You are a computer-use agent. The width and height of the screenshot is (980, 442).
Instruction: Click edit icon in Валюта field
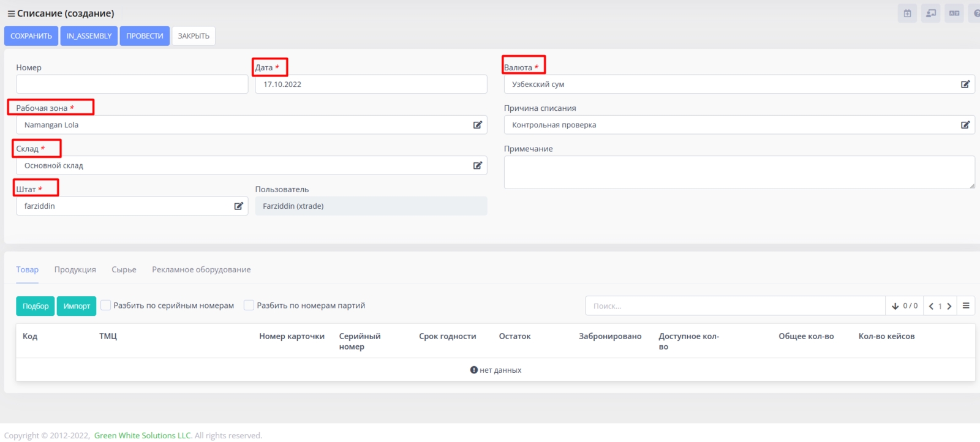point(965,84)
